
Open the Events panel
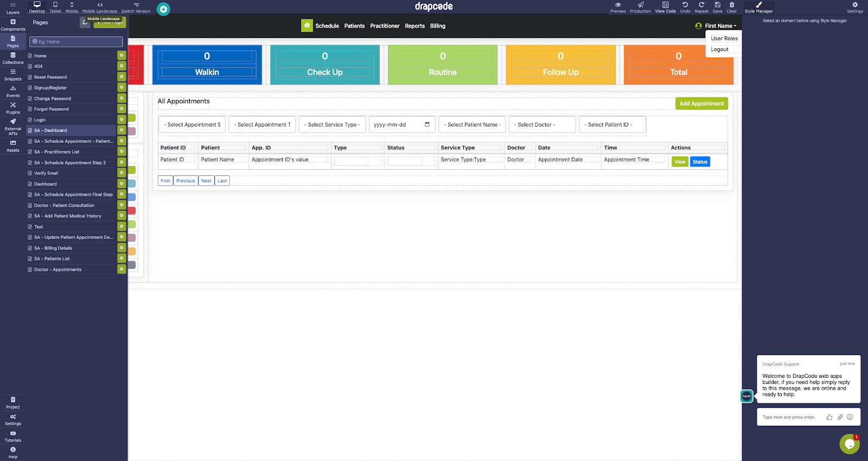click(x=12, y=91)
